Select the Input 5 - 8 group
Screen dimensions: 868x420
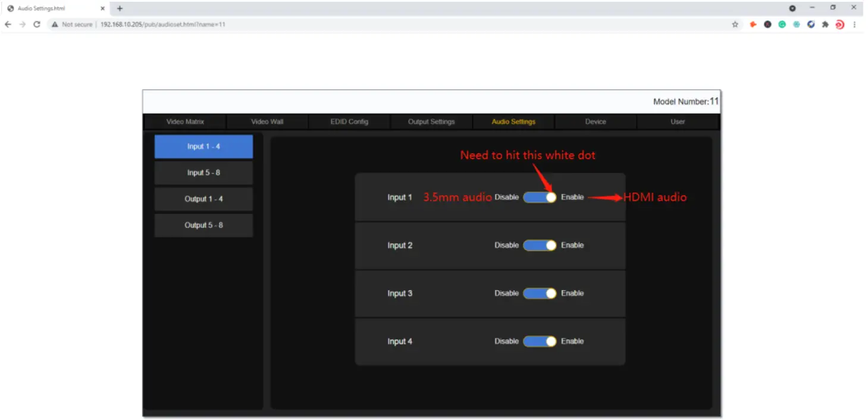203,173
